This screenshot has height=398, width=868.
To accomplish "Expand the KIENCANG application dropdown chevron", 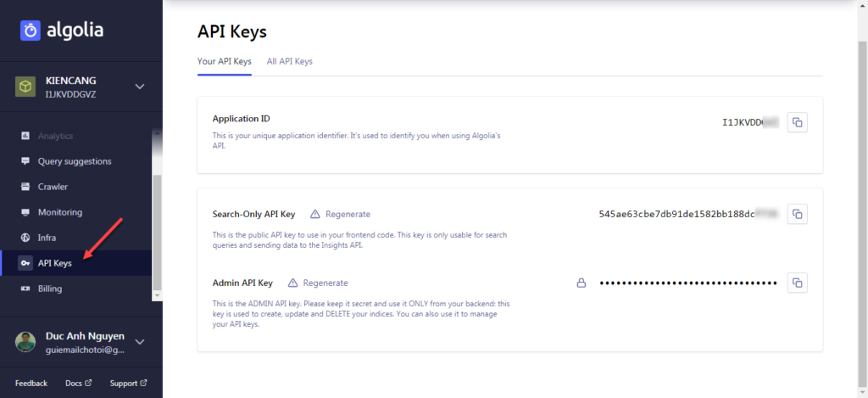I will pos(140,87).
